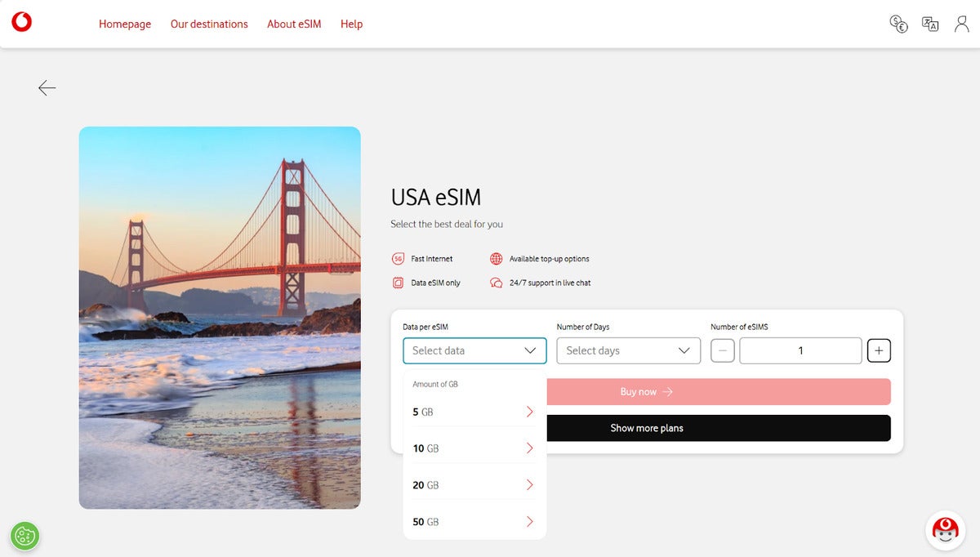Open the Select days dropdown
Viewport: 980px width, 557px height.
coord(628,350)
